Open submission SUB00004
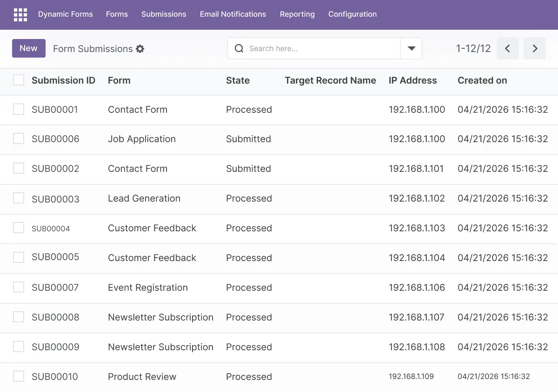The width and height of the screenshot is (558, 392). [51, 229]
